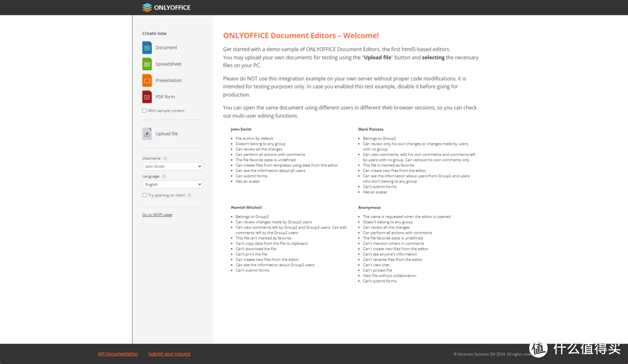Click the Create new sidebar heading
Image resolution: width=628 pixels, height=364 pixels.
[154, 34]
